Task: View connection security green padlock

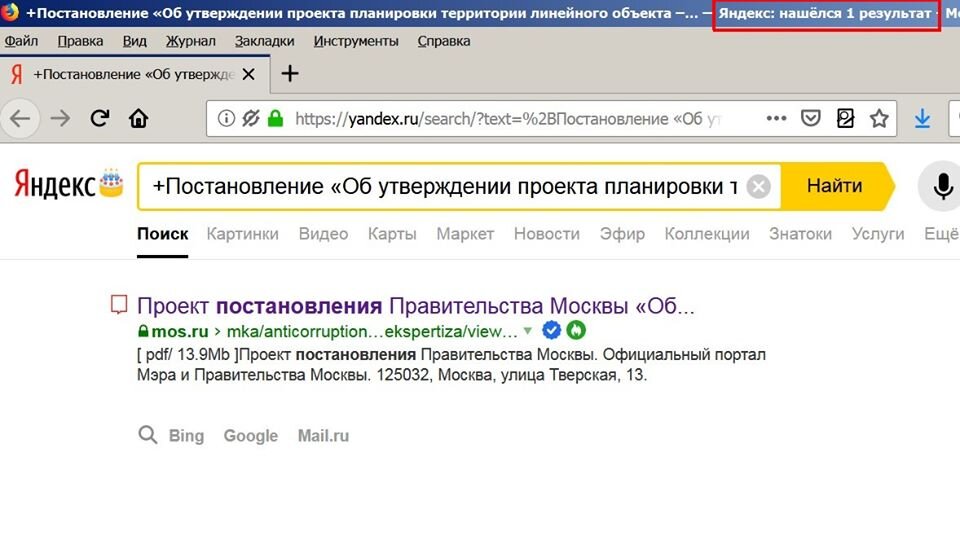Action: (276, 118)
